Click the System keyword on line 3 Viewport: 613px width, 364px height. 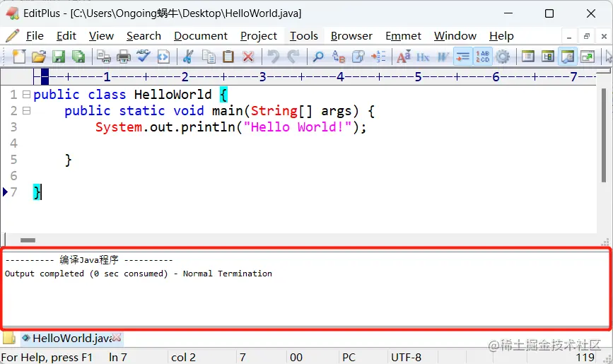pos(119,127)
